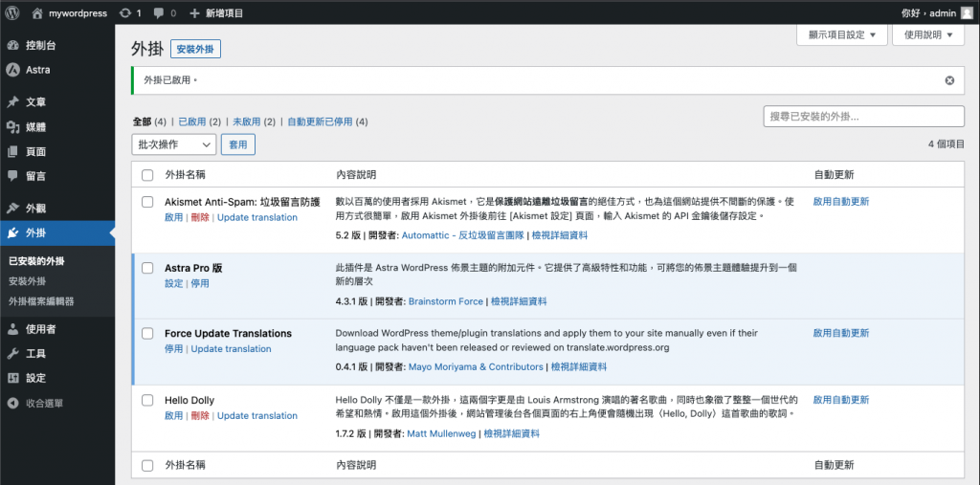Check the Force Update Translations checkbox
Image resolution: width=980 pixels, height=485 pixels.
(x=147, y=334)
